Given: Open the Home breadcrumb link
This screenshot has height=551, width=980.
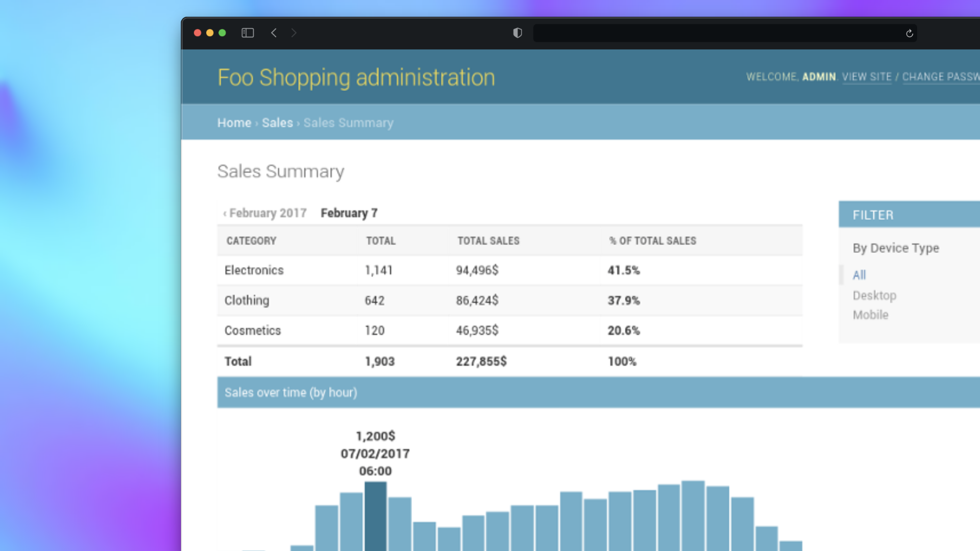Looking at the screenshot, I should (234, 123).
